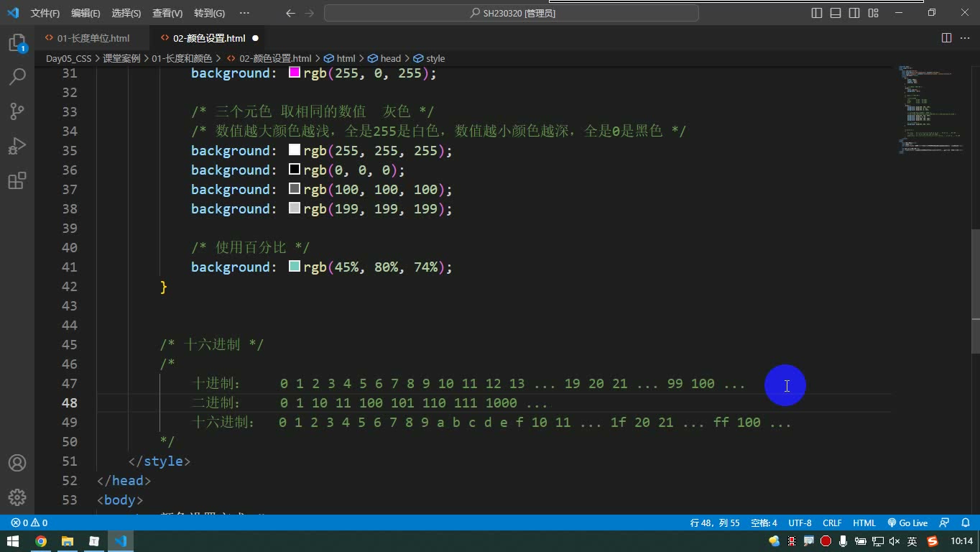Screen dimensions: 980x552
Task: Open the Extensions view
Action: click(x=17, y=180)
